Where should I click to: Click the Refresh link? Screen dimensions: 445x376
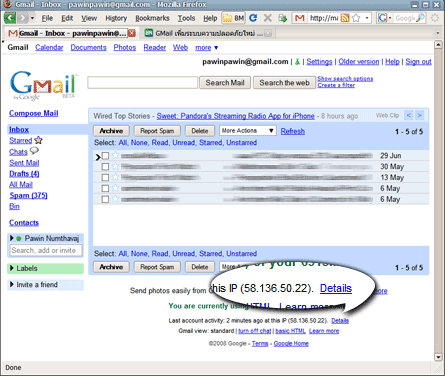click(x=293, y=131)
